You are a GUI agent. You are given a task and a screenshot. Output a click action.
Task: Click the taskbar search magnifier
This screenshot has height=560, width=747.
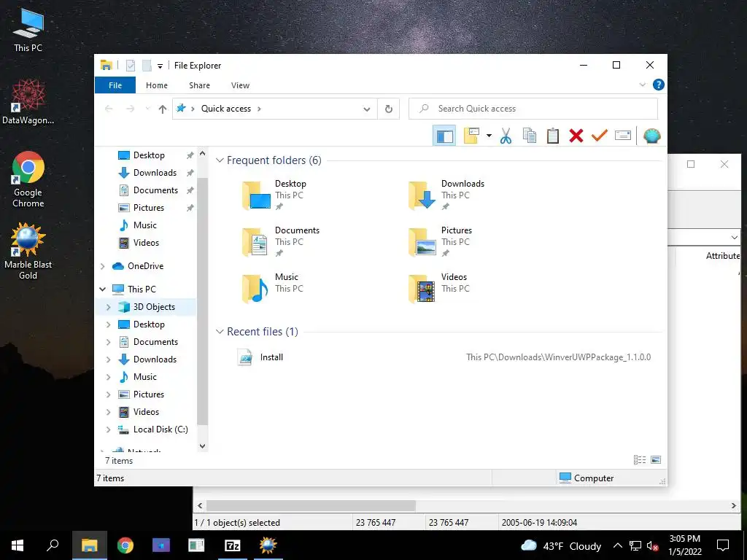point(53,545)
